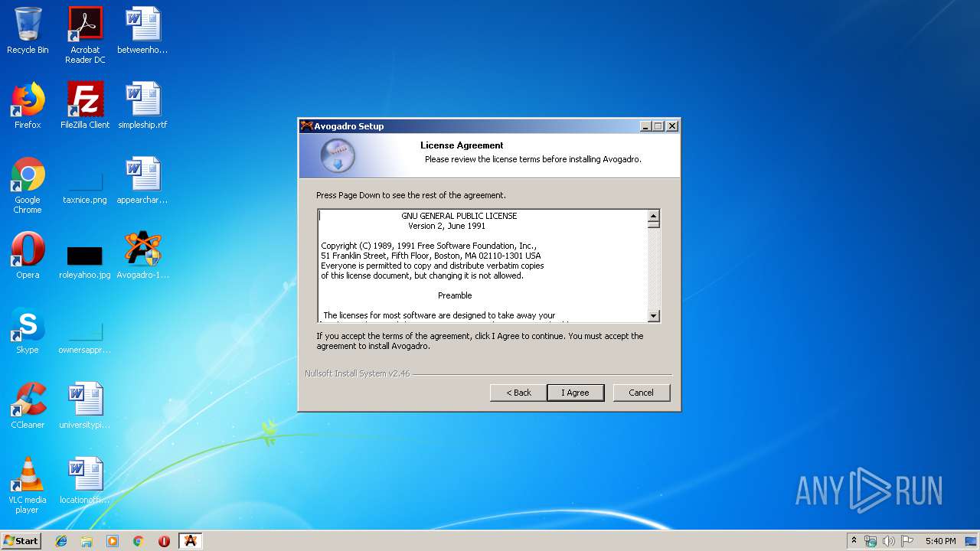Click the 5:40 PM system clock
Viewport: 980px width, 551px height.
pos(940,541)
